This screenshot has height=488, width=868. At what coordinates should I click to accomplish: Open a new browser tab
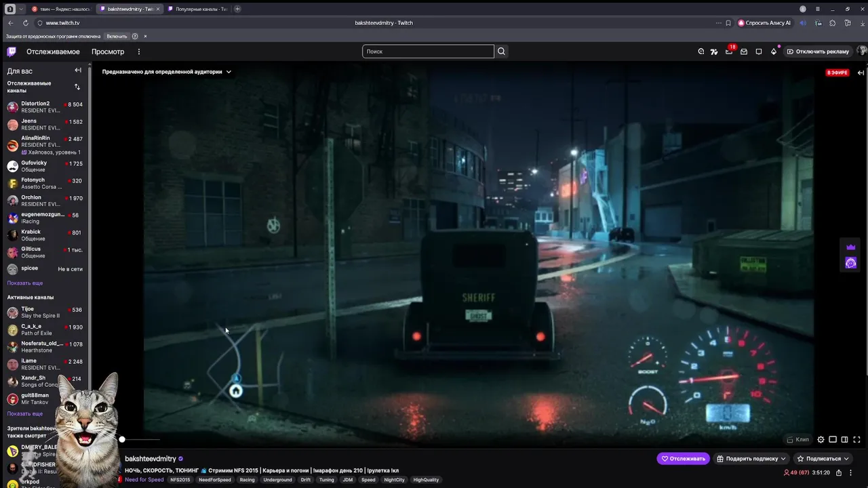tap(237, 9)
